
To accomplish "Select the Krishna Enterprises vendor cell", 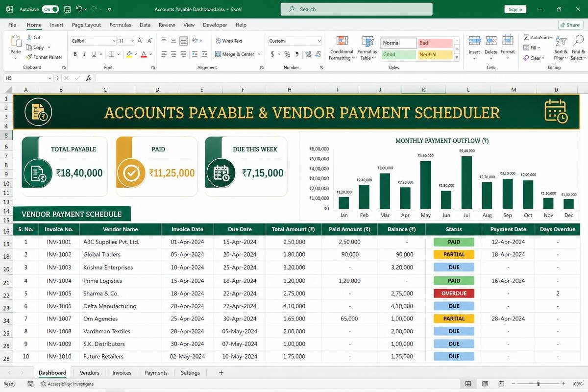I will (x=120, y=268).
